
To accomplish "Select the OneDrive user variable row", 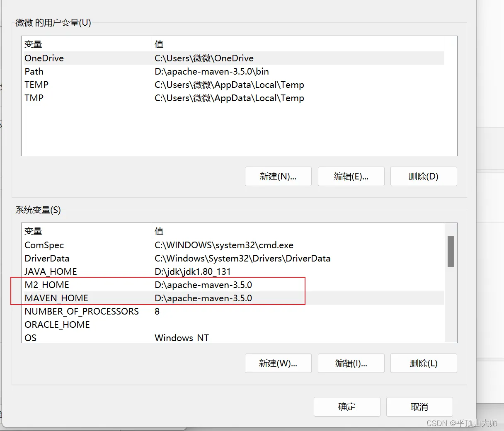I will 233,58.
